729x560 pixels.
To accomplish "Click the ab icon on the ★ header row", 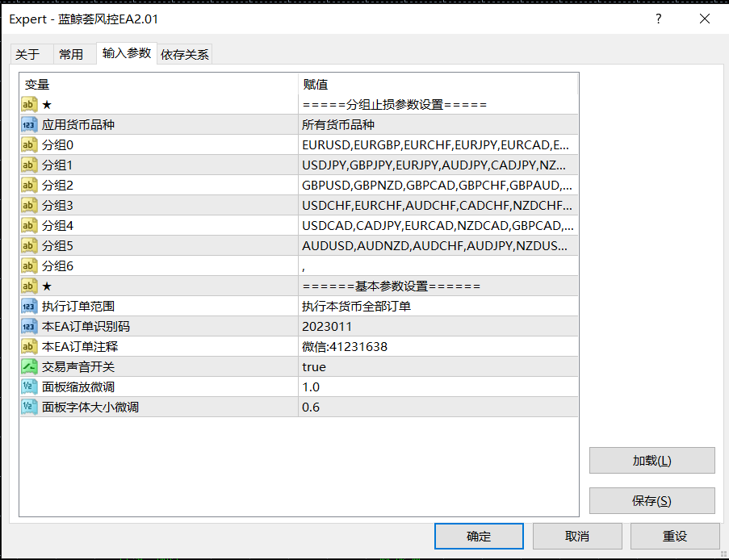I will (x=30, y=104).
